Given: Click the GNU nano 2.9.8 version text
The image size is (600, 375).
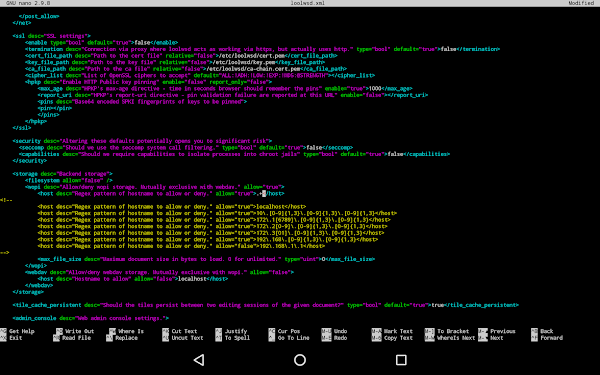Looking at the screenshot, I should pyautogui.click(x=28, y=3).
